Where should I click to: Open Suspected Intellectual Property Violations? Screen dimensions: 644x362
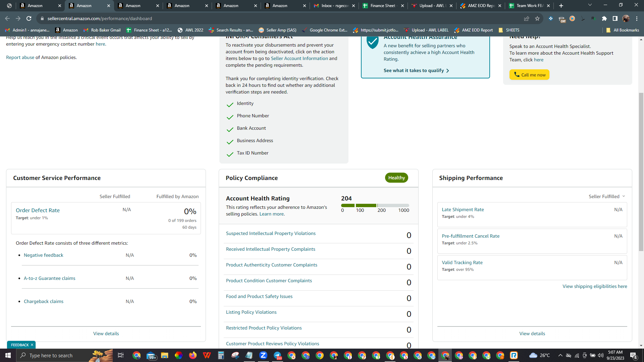click(x=271, y=233)
